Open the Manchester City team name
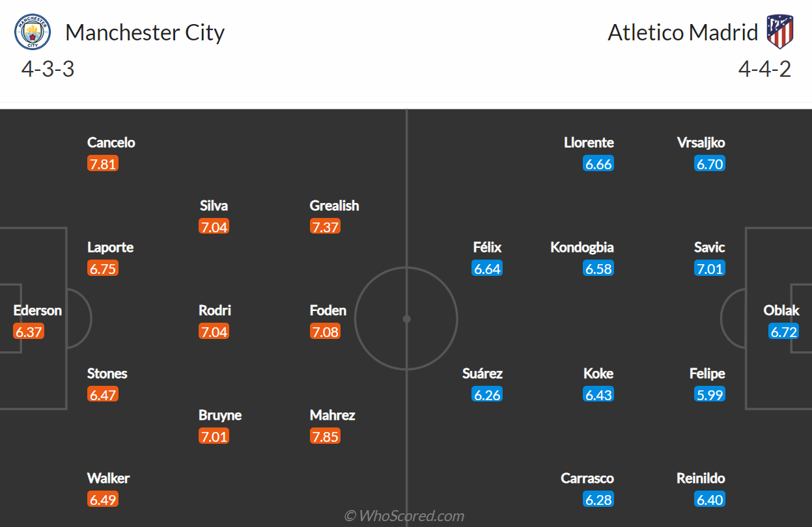 pos(145,33)
